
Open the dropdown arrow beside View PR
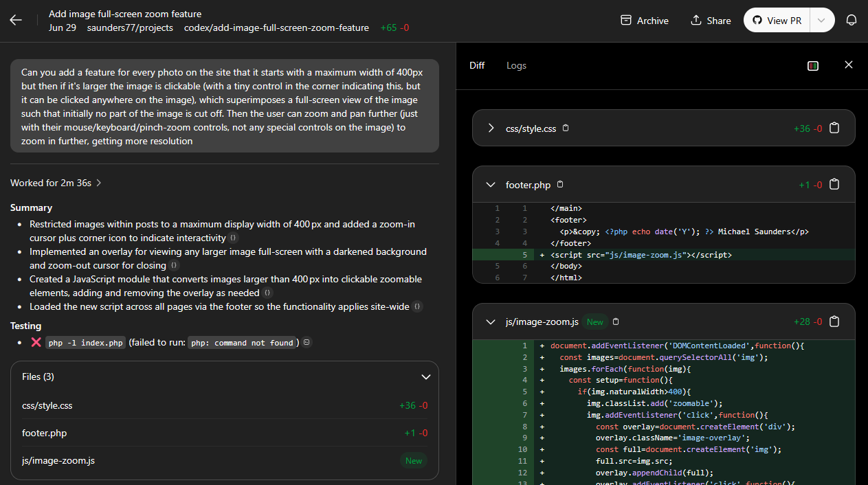(x=822, y=21)
